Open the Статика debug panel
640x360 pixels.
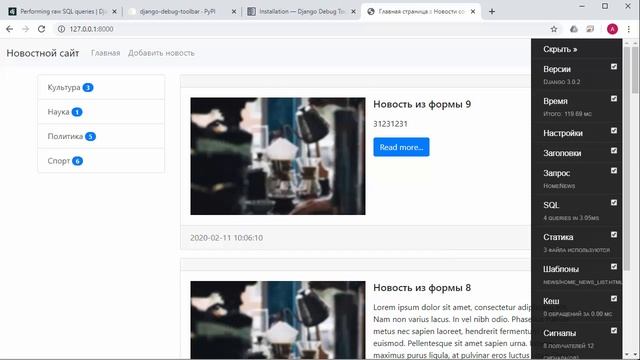[558, 237]
